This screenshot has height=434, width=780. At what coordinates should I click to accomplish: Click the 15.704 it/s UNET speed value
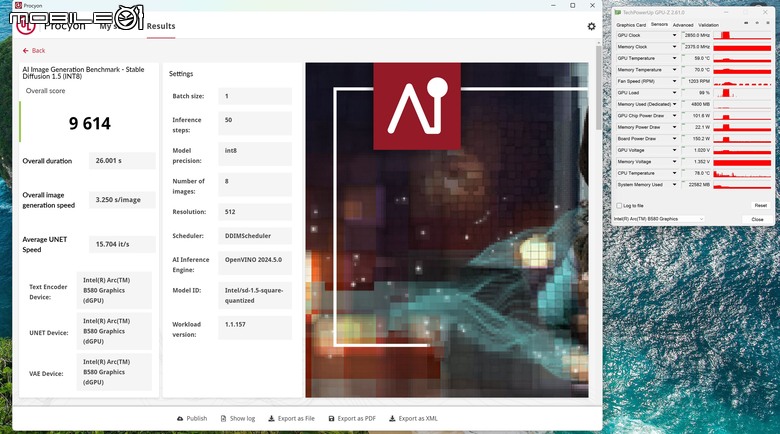coord(122,244)
